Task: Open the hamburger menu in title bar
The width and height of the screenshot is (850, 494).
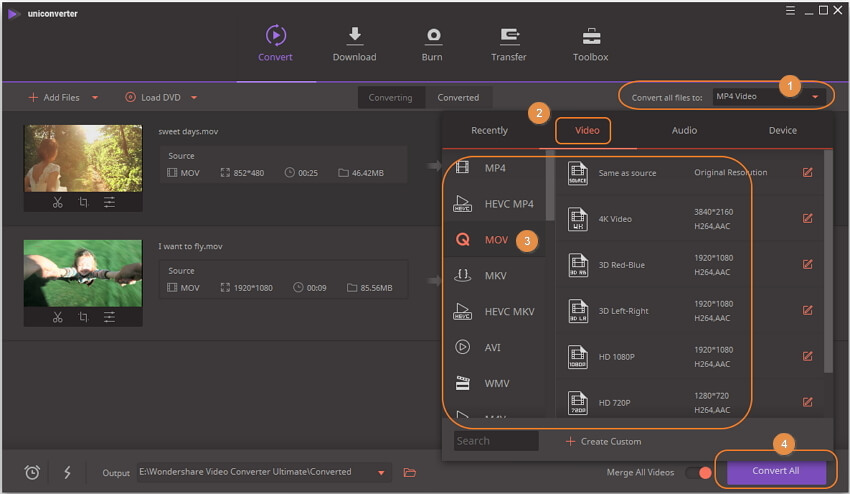Action: click(x=790, y=10)
